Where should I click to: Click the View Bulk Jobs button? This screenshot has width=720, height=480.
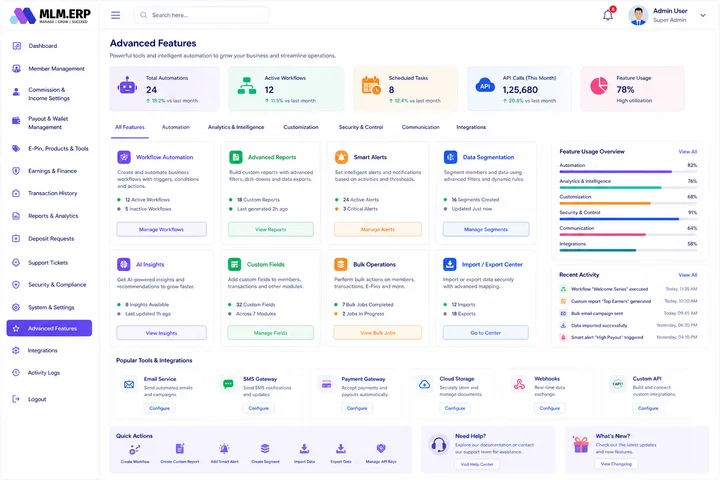pyautogui.click(x=377, y=333)
